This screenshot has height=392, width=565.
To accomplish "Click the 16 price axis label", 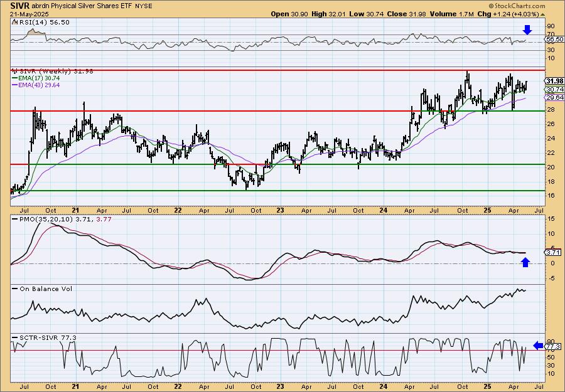I will pyautogui.click(x=551, y=196).
